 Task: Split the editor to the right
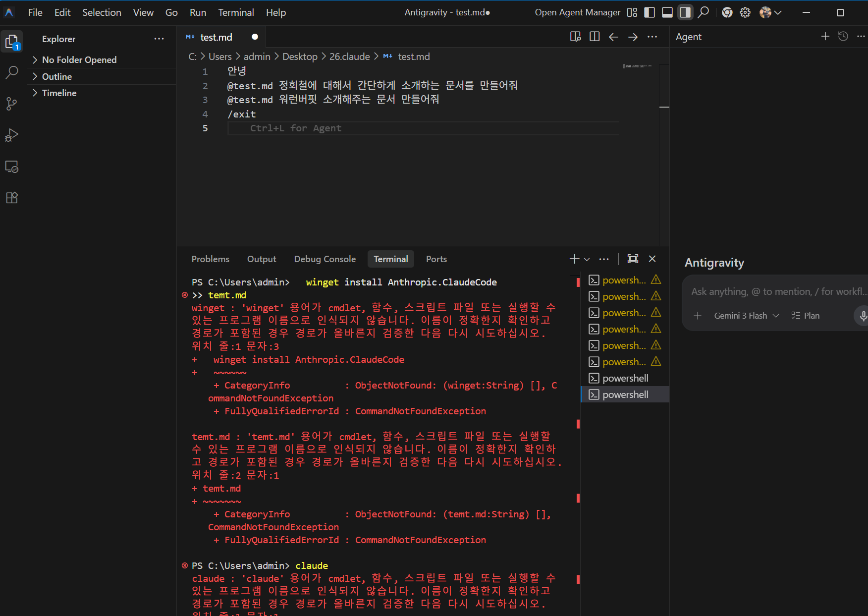point(595,37)
